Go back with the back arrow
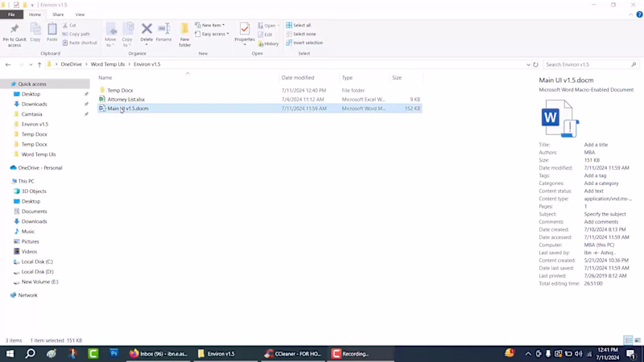The height and width of the screenshot is (362, 644). [x=8, y=64]
